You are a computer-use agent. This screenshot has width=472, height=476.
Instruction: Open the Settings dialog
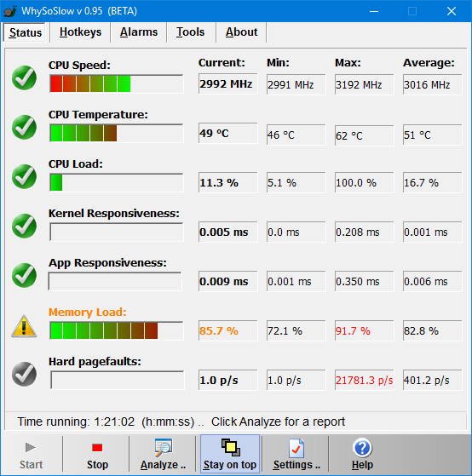click(x=296, y=455)
